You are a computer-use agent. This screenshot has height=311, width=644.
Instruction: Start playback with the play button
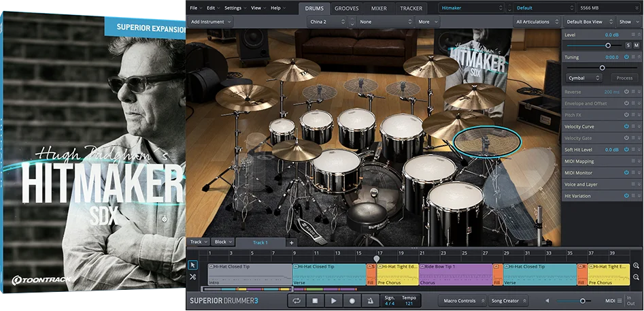pyautogui.click(x=333, y=301)
